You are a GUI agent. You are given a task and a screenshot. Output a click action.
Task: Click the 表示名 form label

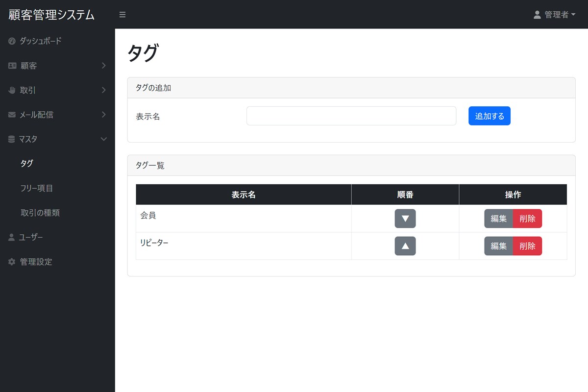pos(148,117)
